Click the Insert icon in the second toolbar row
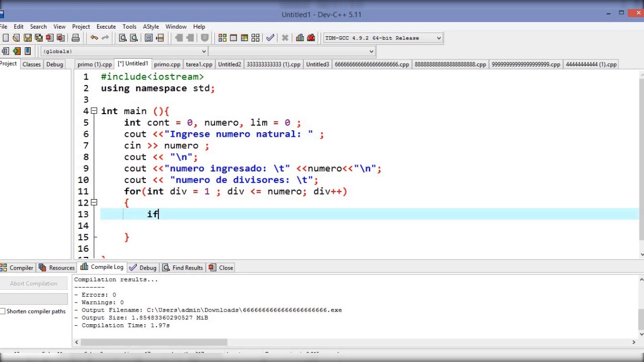Screen dimensions: 644x362 5,51
